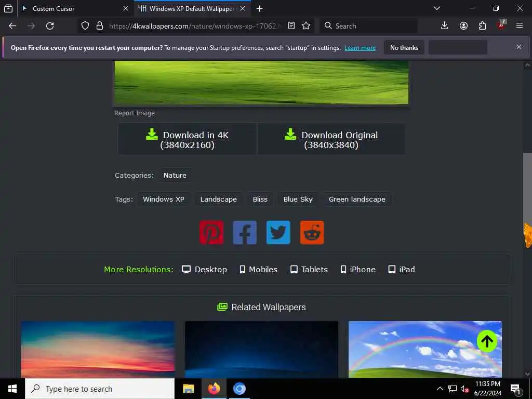Open the sunset sky related wallpaper
This screenshot has width=532, height=399.
(98, 350)
